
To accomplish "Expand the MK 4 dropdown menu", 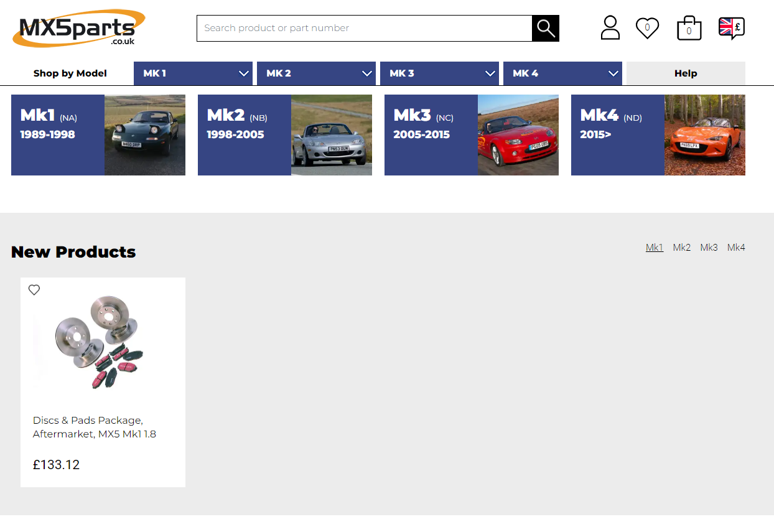I will [x=562, y=73].
